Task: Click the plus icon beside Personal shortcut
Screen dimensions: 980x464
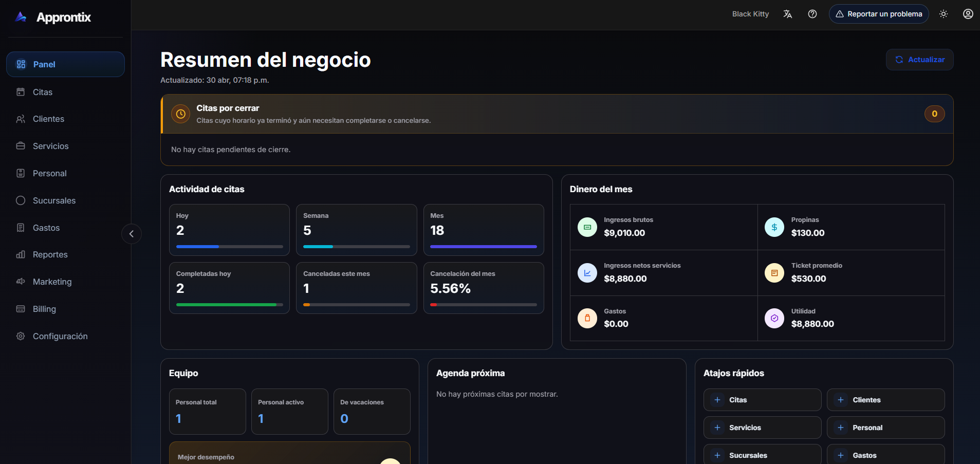Action: pos(841,428)
